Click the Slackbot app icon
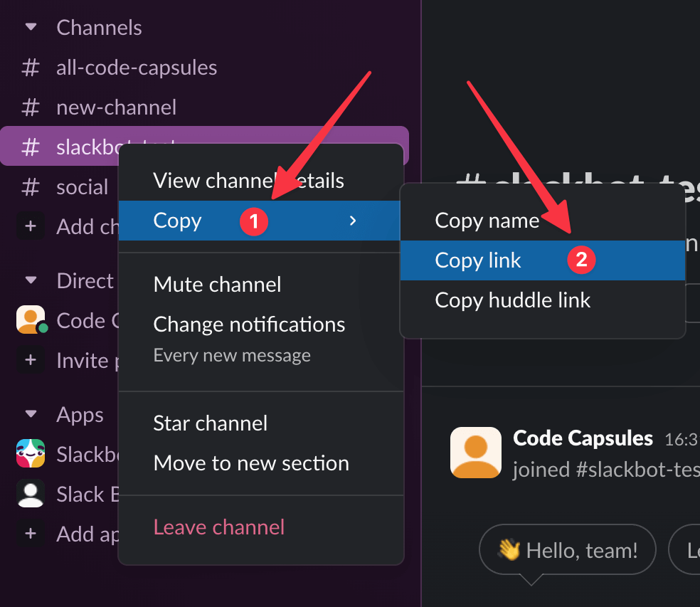Screen dimensions: 700x607 click(30, 454)
